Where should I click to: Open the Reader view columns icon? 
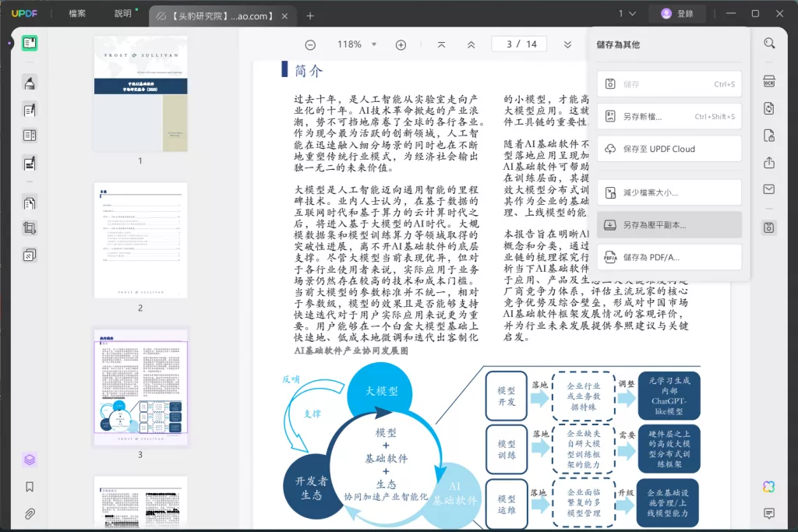30,136
